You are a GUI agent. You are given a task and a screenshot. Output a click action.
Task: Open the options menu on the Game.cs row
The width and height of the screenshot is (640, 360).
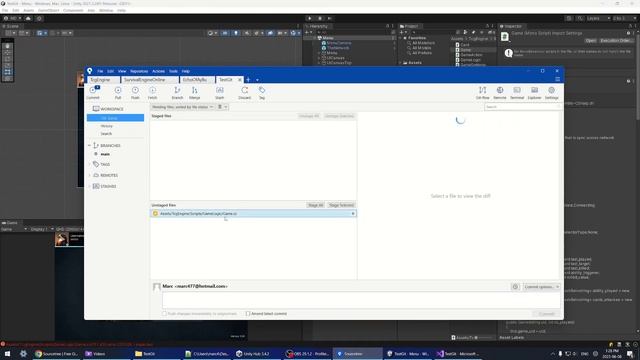353,214
